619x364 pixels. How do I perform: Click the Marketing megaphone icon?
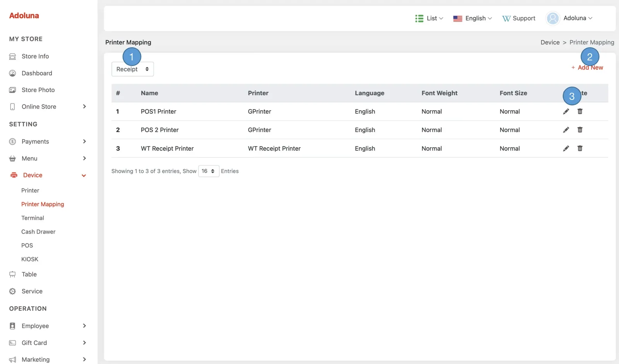click(x=12, y=360)
